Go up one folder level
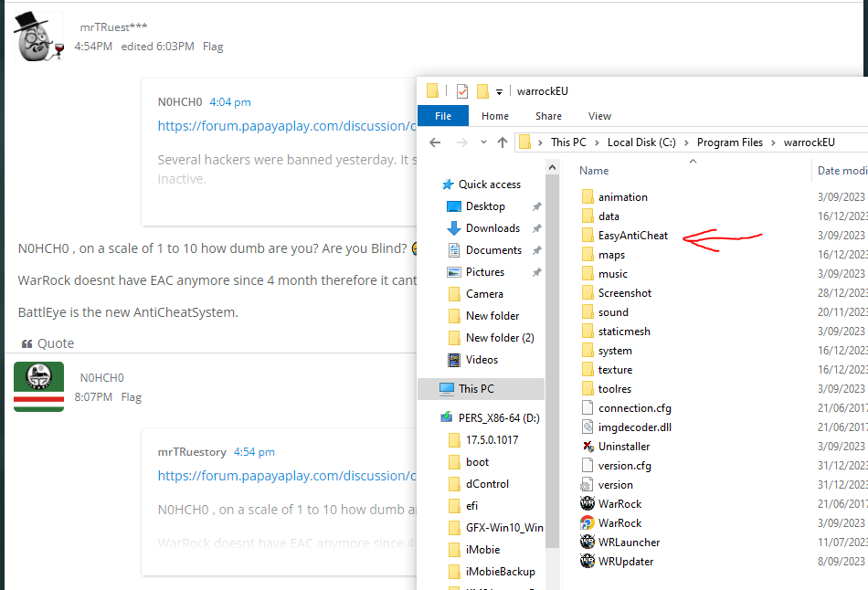The image size is (868, 590). point(503,142)
